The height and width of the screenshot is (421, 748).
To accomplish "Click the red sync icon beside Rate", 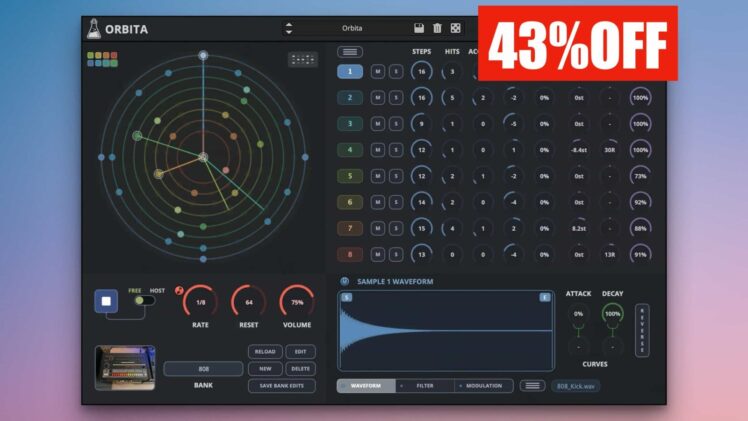I will click(179, 290).
